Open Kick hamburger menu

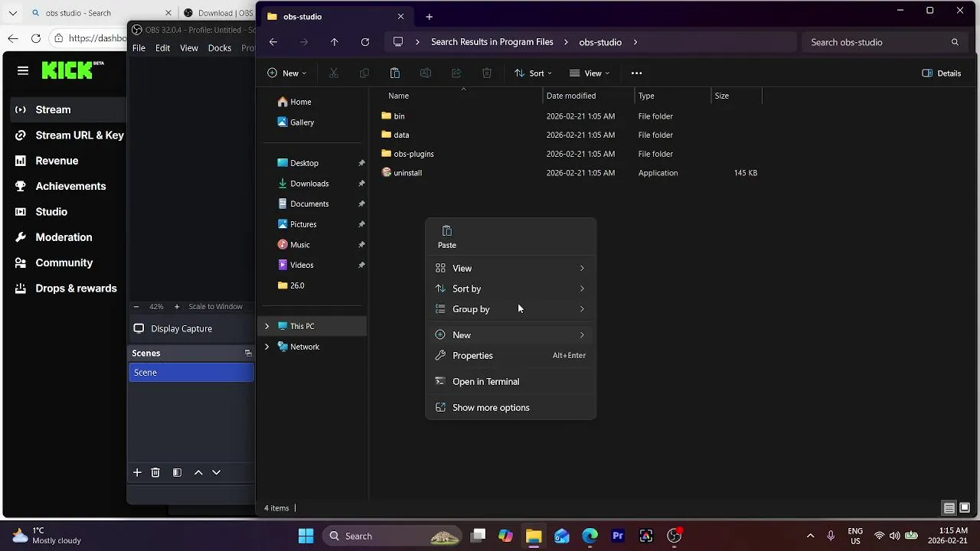(x=23, y=70)
